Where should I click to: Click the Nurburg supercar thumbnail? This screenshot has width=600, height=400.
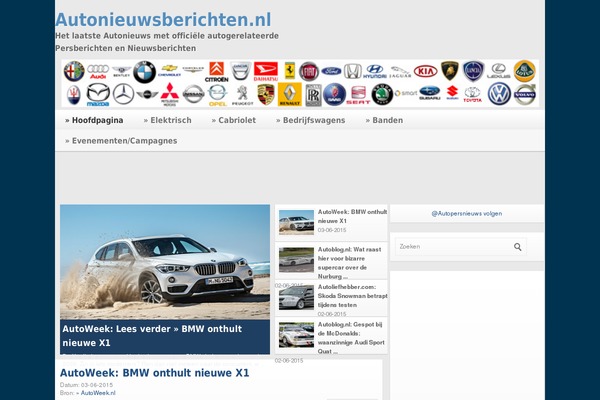(x=296, y=260)
